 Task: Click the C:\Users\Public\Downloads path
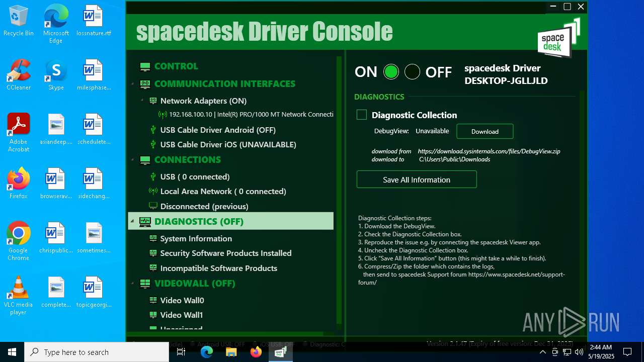(x=454, y=159)
